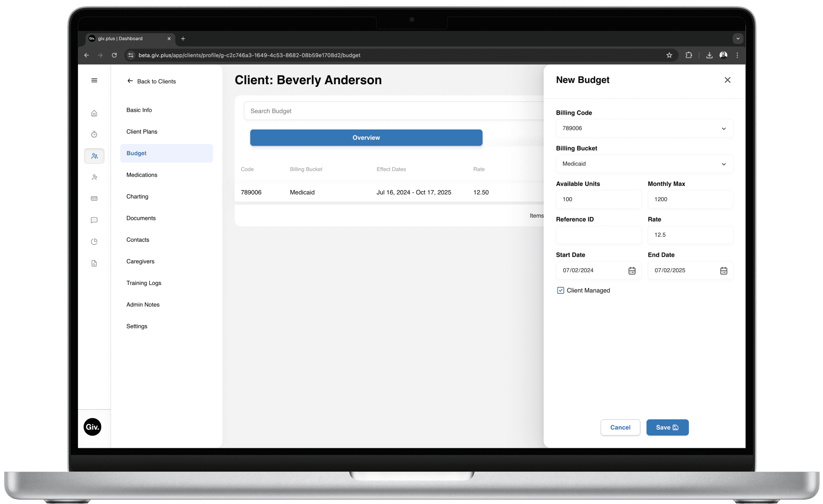Switch to the Overview tab

(366, 138)
